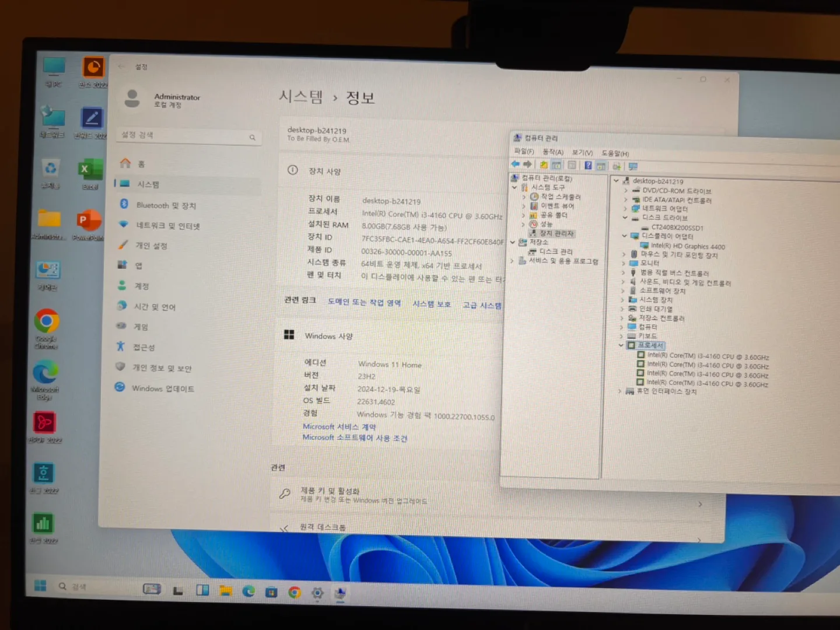Open Google Chrome from taskbar

[295, 593]
